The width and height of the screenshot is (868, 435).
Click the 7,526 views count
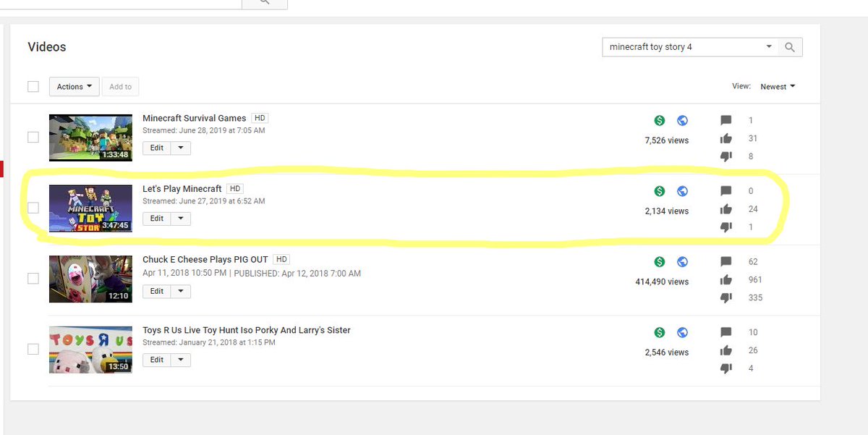tap(667, 140)
